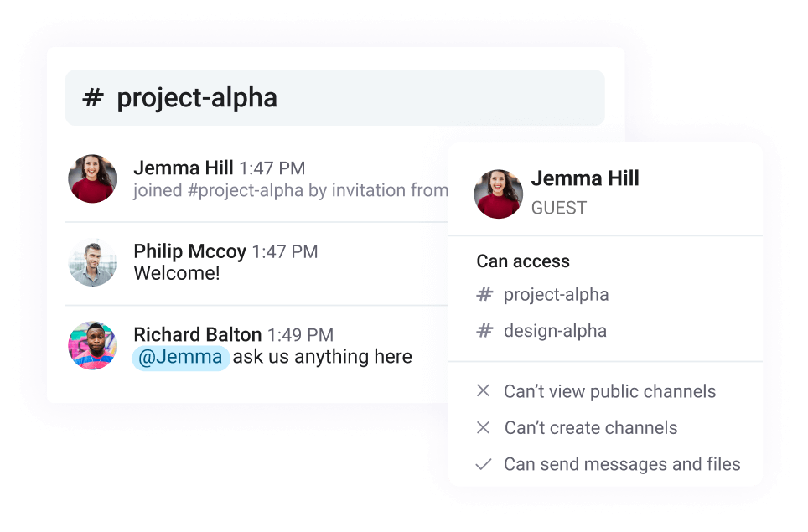The height and width of the screenshot is (532, 808).
Task: Open Jemma Hill's profile avatar in the card
Action: coord(498,191)
